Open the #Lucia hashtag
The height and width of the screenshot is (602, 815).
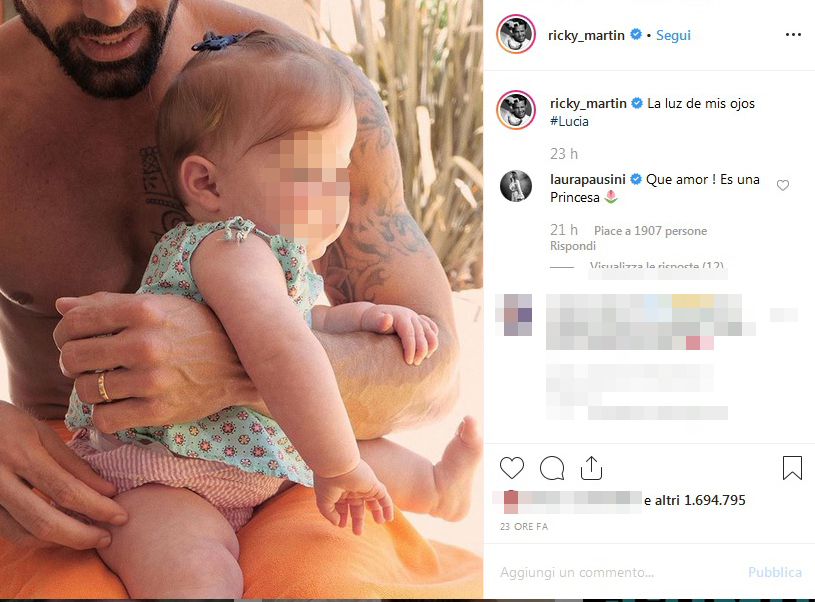[569, 122]
